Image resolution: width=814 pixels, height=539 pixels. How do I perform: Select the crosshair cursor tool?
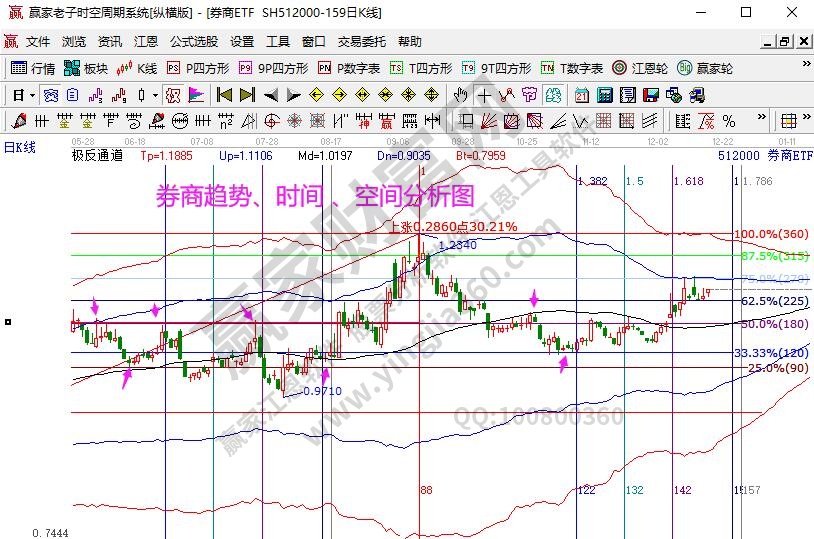(484, 96)
